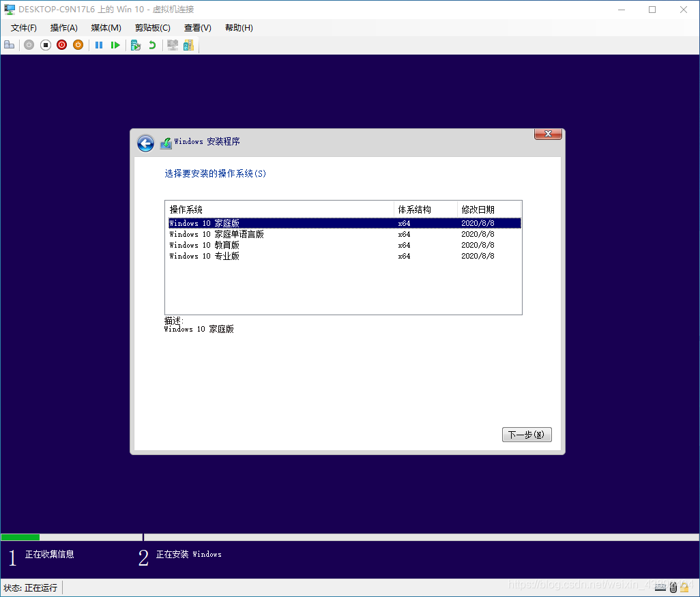Viewport: 700px width, 597px height.
Task: Select Windows 10 家庭单语言版 row
Action: point(344,234)
